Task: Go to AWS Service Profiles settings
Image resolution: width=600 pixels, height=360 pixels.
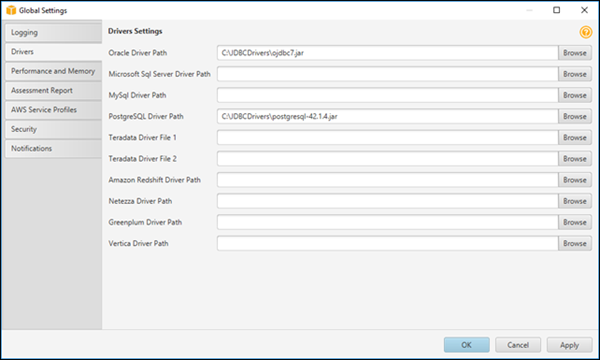Action: click(53, 110)
